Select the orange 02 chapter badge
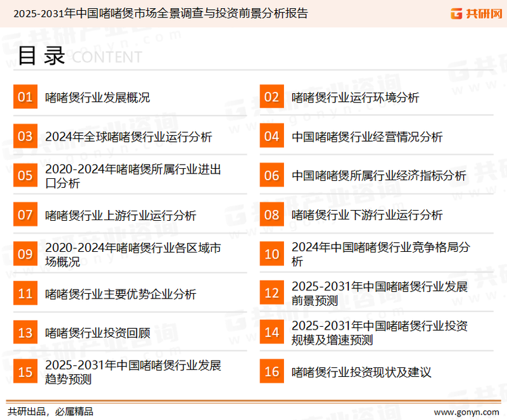 [272, 97]
